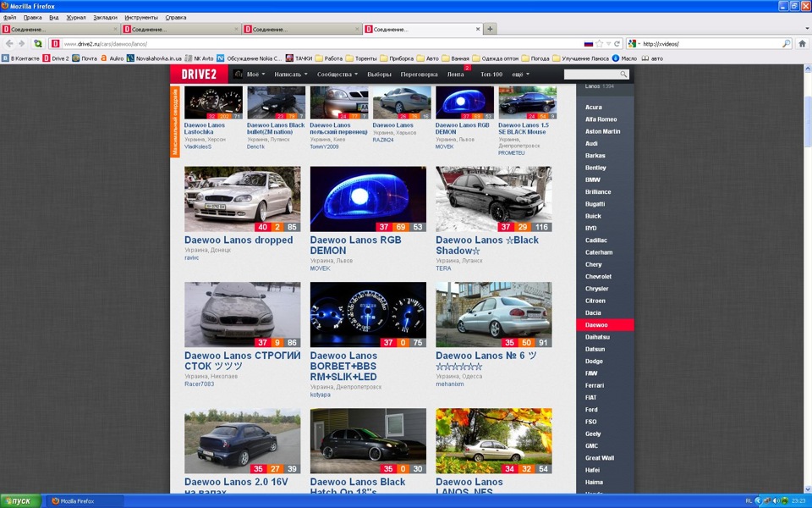Click the Black Shadow car thumbnail
The height and width of the screenshot is (508, 812).
pos(493,199)
